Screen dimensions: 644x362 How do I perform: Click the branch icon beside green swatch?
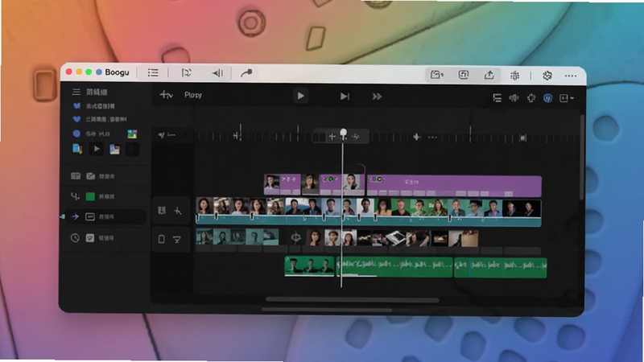coord(75,196)
